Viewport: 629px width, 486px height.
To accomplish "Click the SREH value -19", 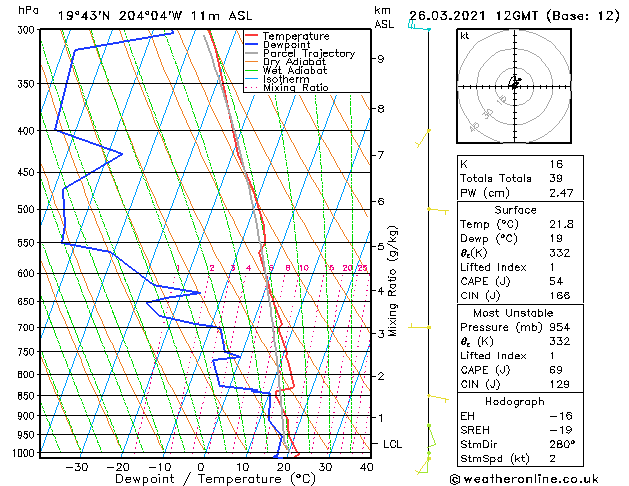I will click(561, 430).
